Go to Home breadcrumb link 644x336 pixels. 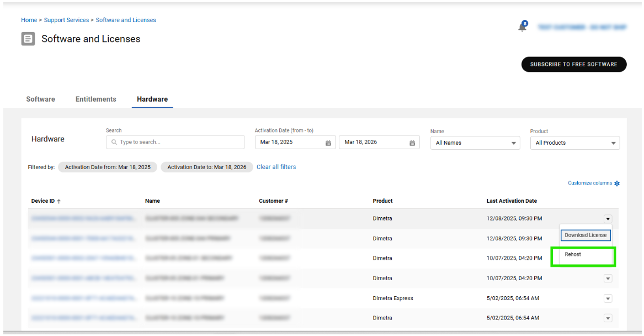click(29, 20)
